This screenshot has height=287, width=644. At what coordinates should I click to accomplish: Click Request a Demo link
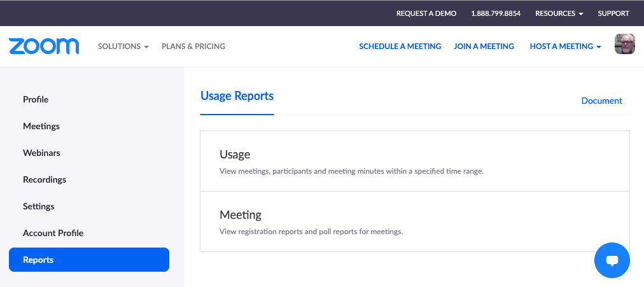click(426, 13)
